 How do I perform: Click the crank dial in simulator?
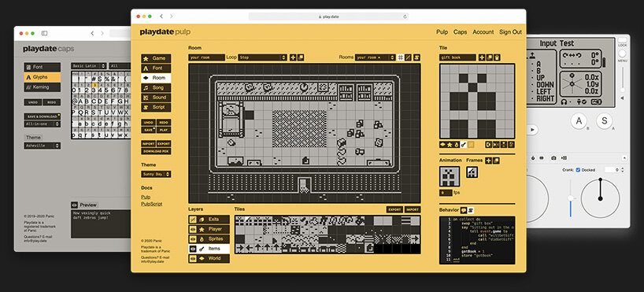coord(600,198)
